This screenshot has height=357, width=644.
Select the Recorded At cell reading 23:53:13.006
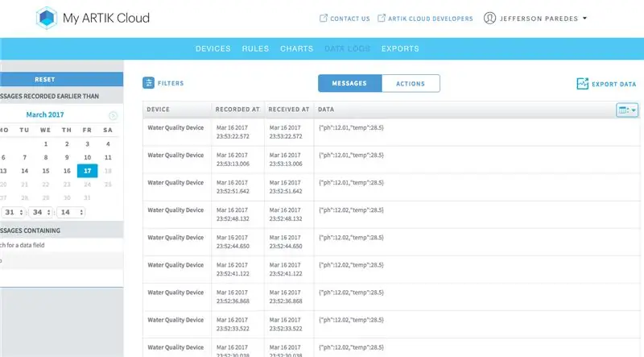(x=237, y=160)
